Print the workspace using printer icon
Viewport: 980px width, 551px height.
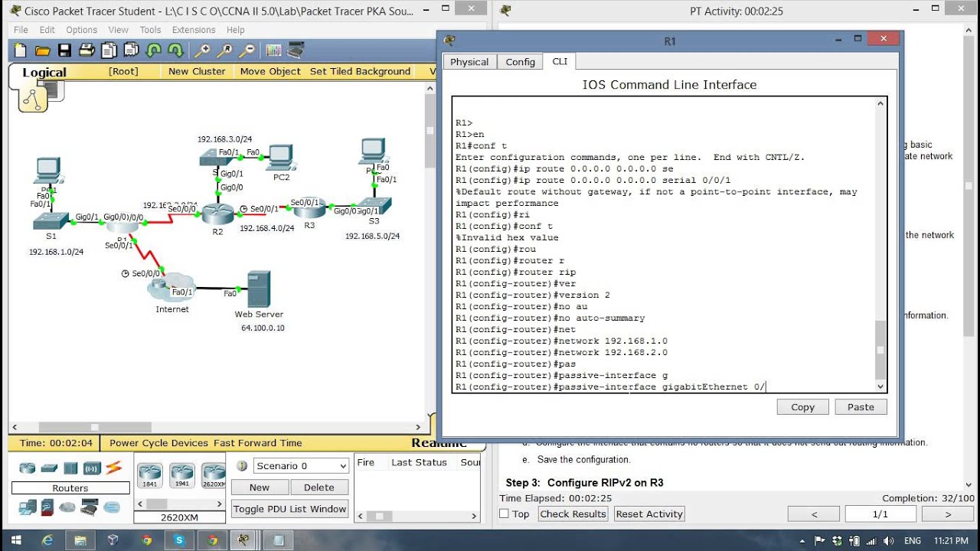(x=87, y=51)
